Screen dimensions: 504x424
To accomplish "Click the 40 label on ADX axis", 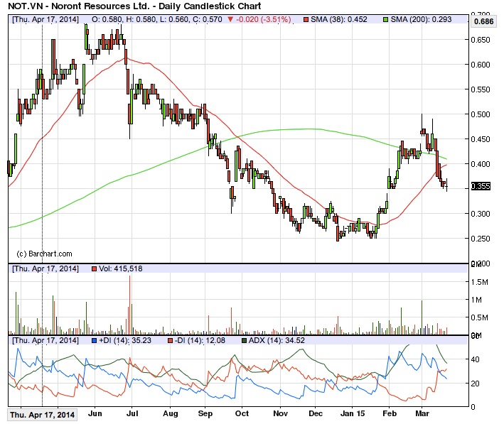I will [x=475, y=359].
